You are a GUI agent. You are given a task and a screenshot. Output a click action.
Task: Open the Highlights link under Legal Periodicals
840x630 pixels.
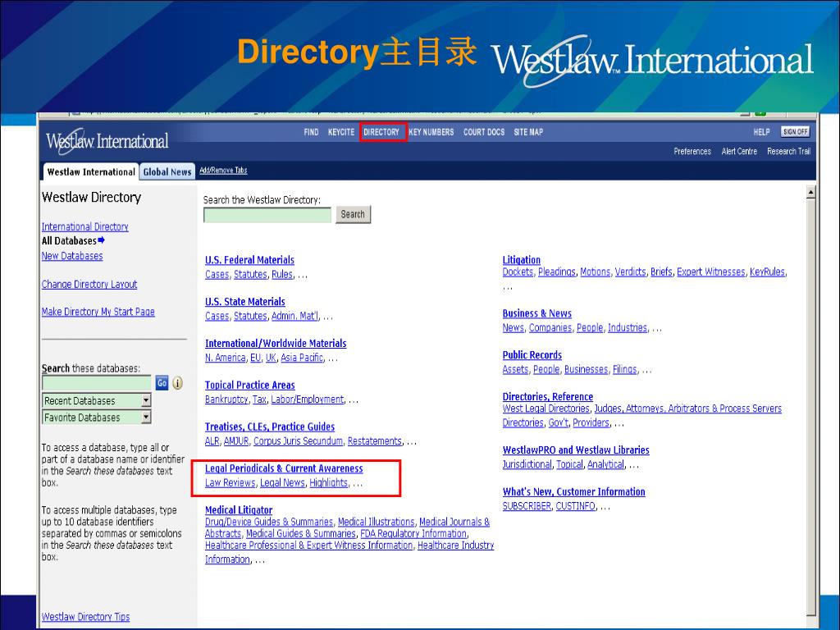point(328,482)
